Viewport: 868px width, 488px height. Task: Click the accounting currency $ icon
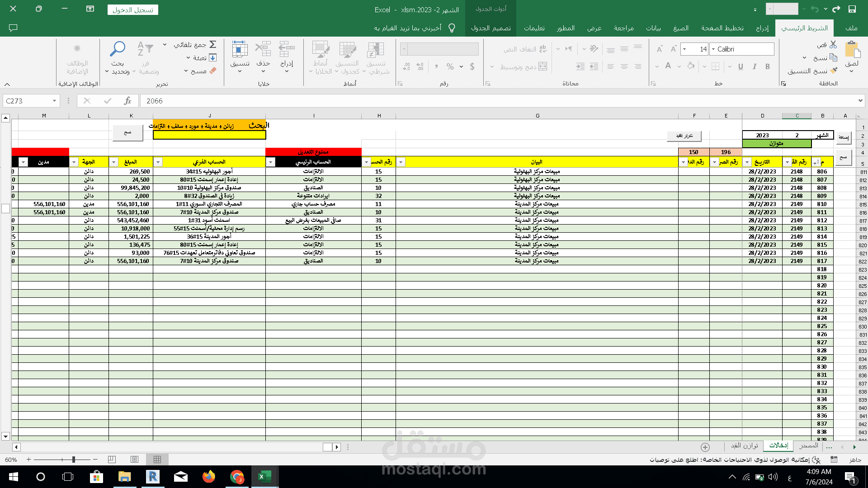pyautogui.click(x=472, y=66)
